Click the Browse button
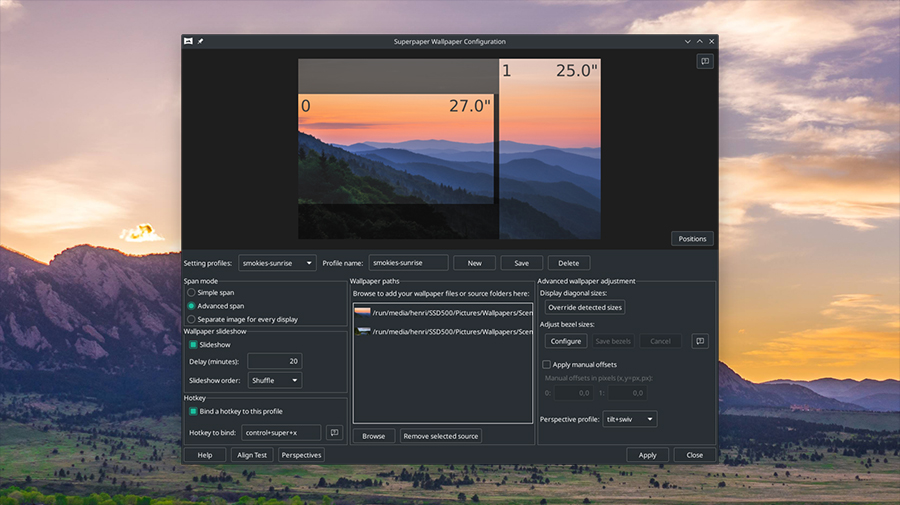 tap(374, 436)
